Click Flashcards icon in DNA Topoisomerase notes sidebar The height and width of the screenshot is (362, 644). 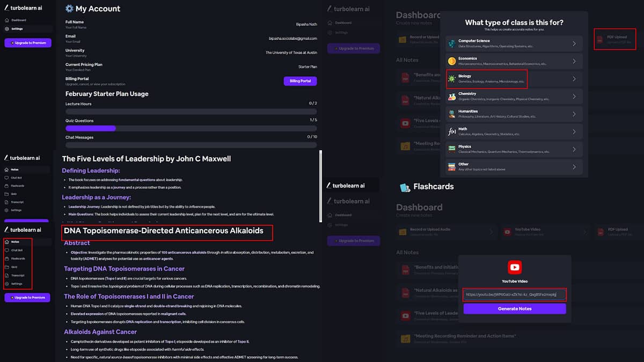[6, 258]
